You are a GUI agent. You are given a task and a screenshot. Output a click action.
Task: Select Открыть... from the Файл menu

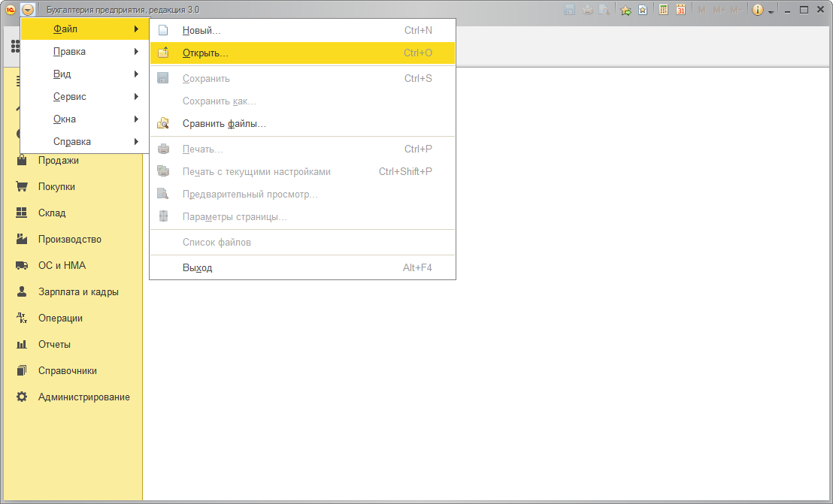pyautogui.click(x=205, y=53)
